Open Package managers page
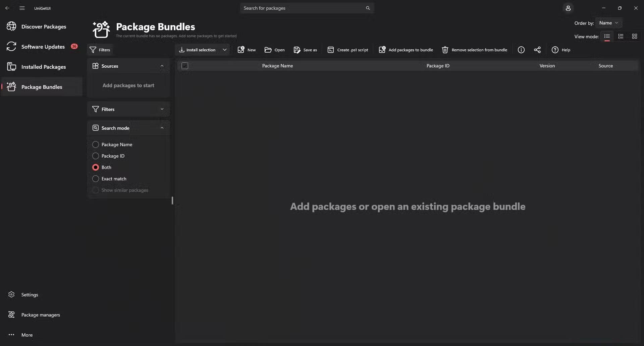Screen dimensions: 644x346 42,315
